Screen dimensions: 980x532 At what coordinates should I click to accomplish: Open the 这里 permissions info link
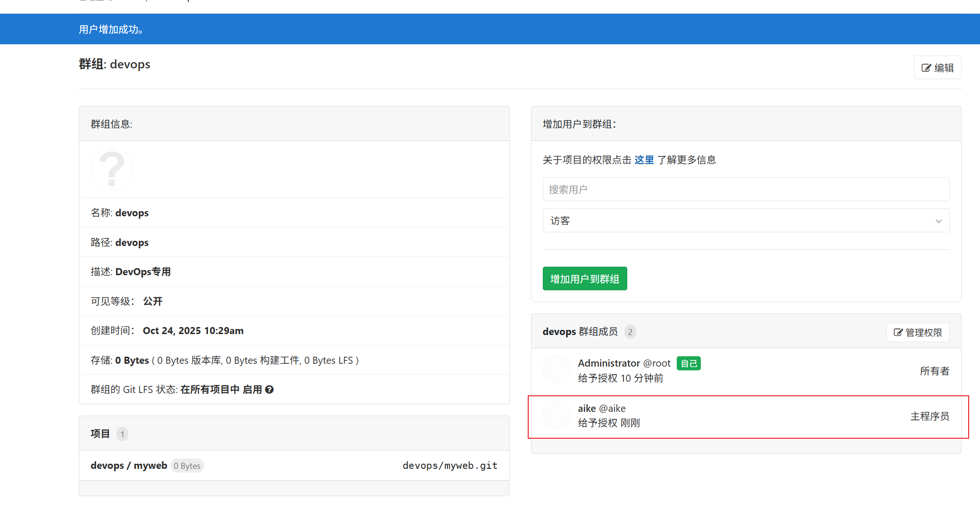(x=644, y=160)
